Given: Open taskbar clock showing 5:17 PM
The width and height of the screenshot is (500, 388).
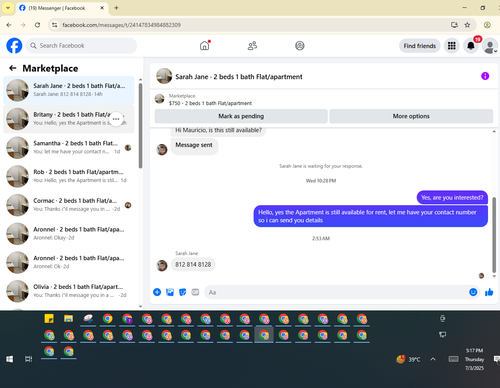Looking at the screenshot, I should (474, 359).
